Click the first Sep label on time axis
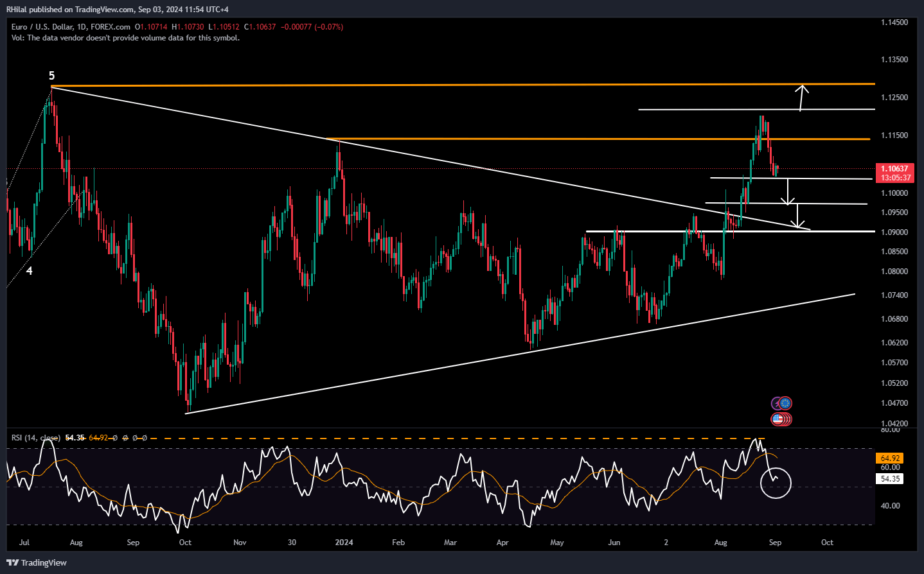 pos(133,543)
